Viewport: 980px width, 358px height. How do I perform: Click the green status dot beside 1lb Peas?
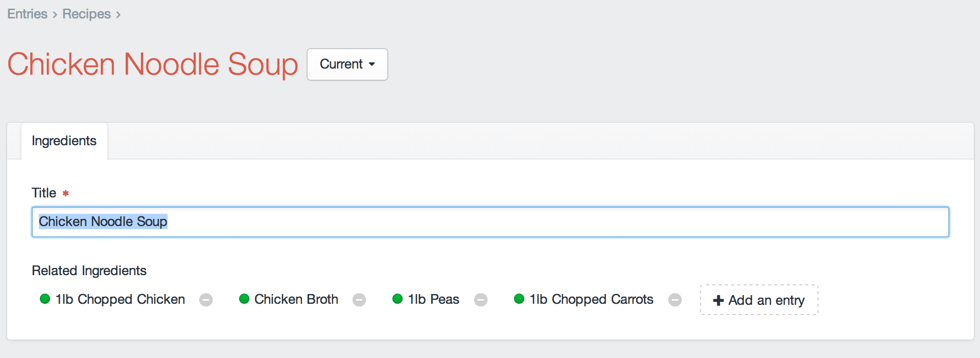[398, 299]
